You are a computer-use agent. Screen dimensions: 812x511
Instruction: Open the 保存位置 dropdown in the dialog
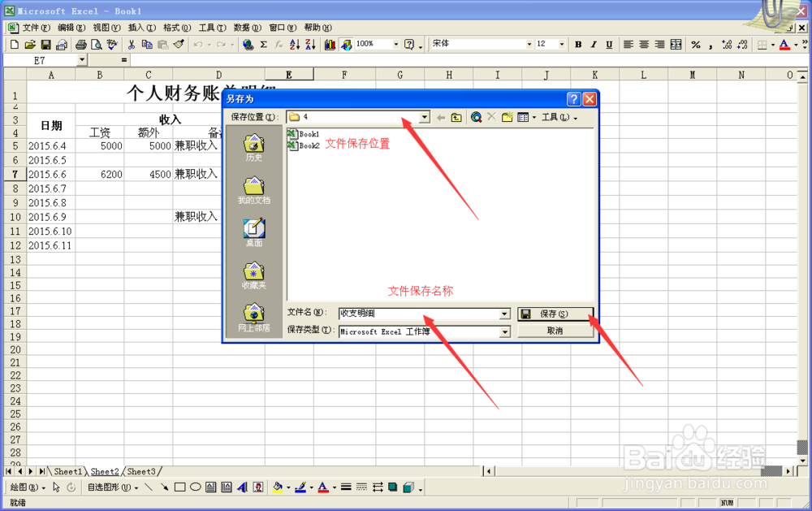[x=425, y=116]
